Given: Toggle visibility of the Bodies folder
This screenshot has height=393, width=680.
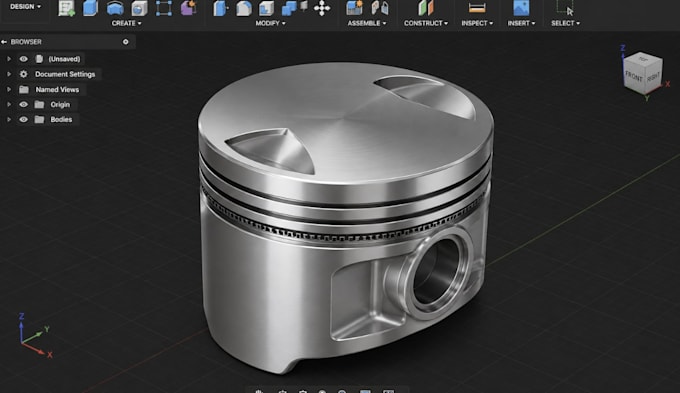Looking at the screenshot, I should coord(23,119).
